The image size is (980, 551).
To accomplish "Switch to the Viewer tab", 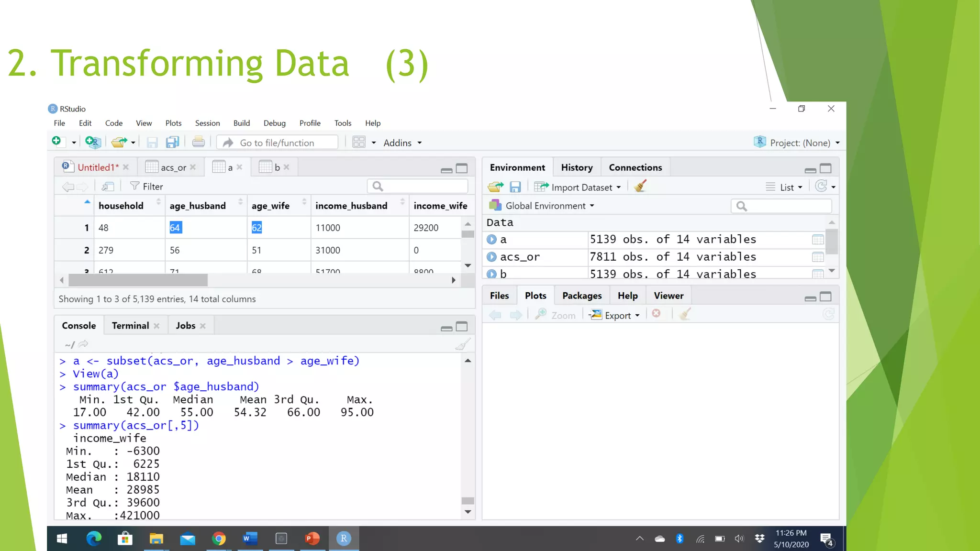I will [x=668, y=296].
